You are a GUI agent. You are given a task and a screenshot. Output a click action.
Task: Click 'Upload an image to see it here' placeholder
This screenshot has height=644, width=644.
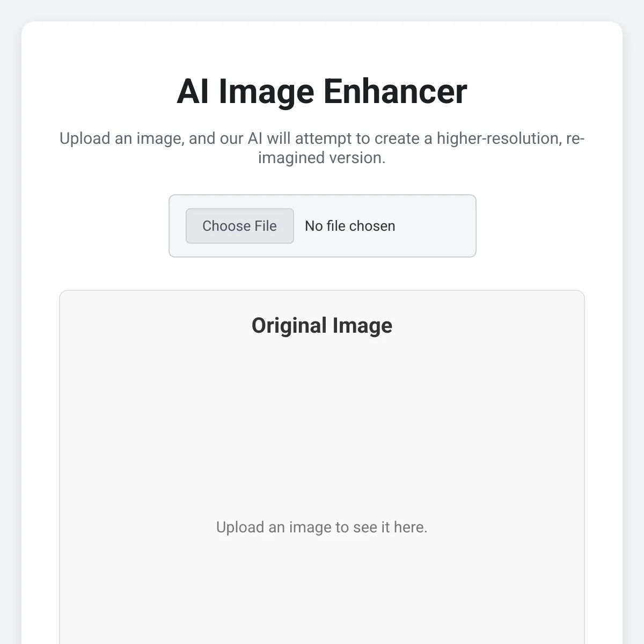click(x=322, y=527)
